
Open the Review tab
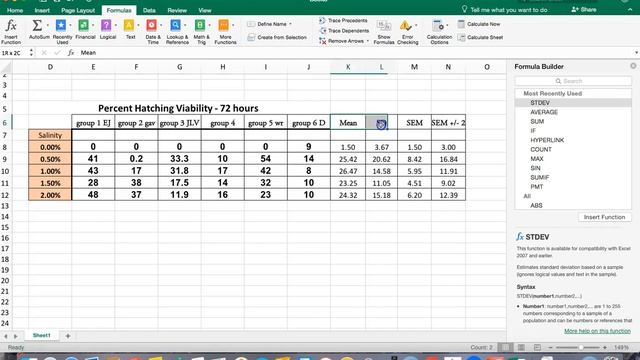tap(177, 10)
